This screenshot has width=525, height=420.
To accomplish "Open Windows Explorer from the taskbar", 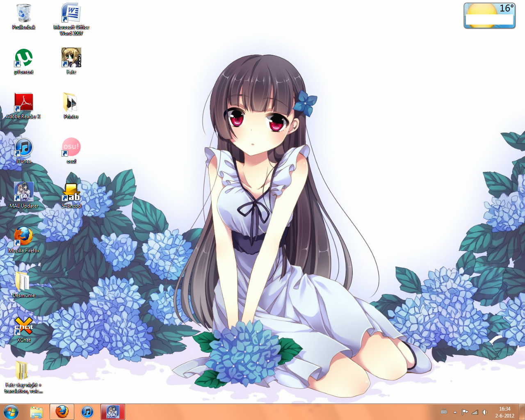I will tap(37, 412).
